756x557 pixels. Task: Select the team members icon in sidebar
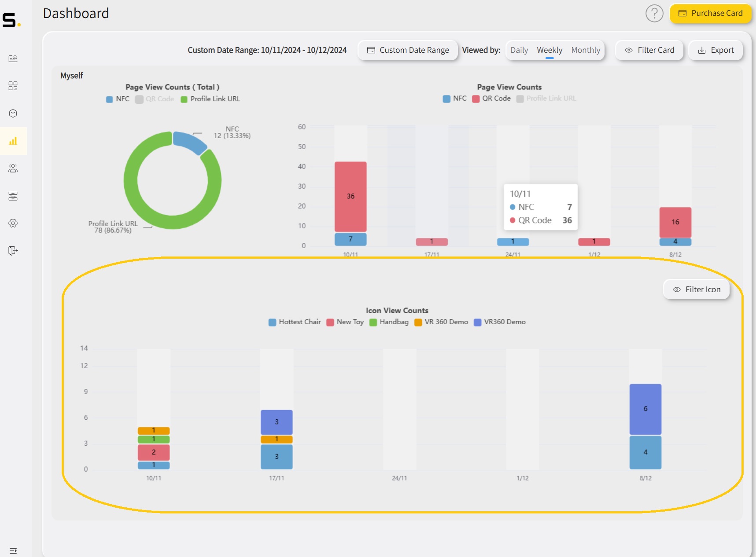[13, 169]
